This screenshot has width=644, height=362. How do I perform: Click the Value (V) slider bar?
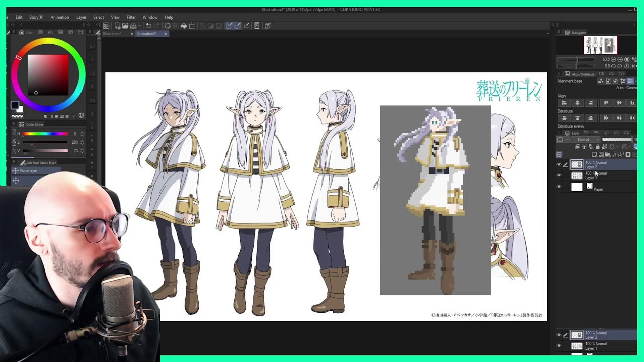45,151
